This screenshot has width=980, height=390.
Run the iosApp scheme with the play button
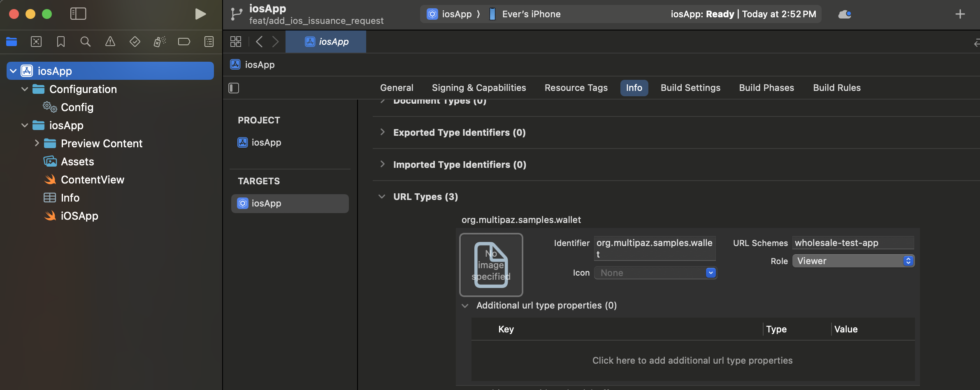click(200, 14)
